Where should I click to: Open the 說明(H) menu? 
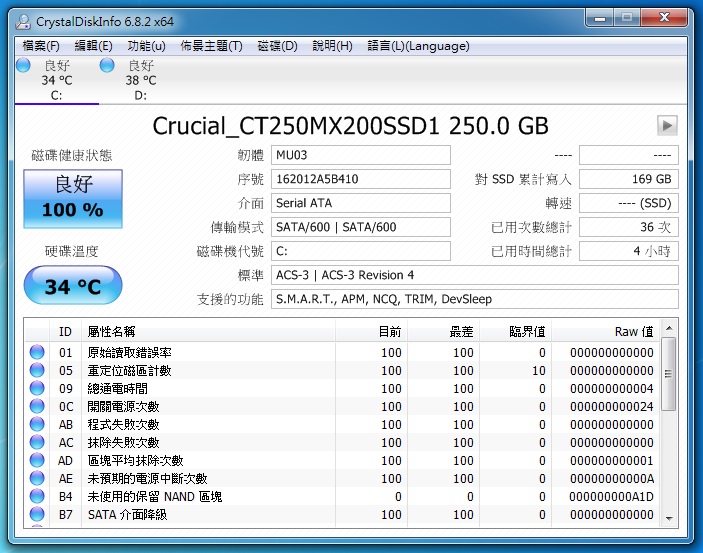pyautogui.click(x=332, y=46)
